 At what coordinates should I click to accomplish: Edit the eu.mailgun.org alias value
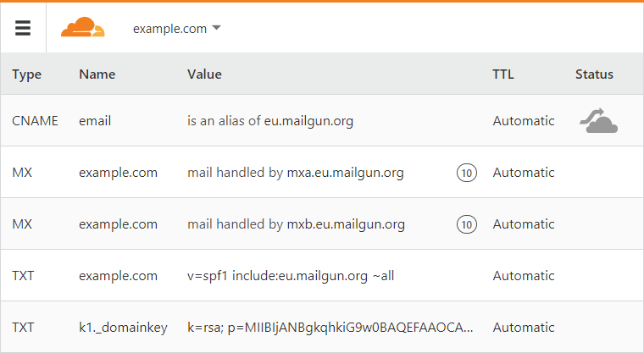270,121
